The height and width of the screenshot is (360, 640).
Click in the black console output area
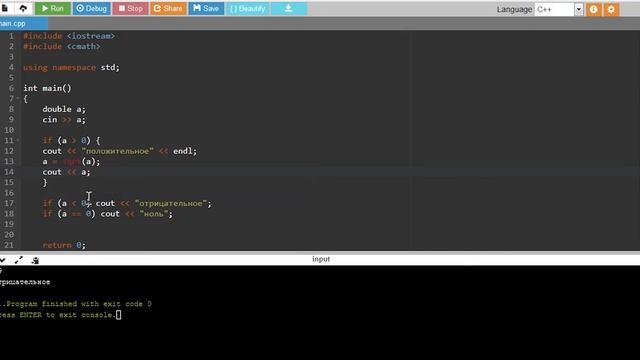pos(320,313)
